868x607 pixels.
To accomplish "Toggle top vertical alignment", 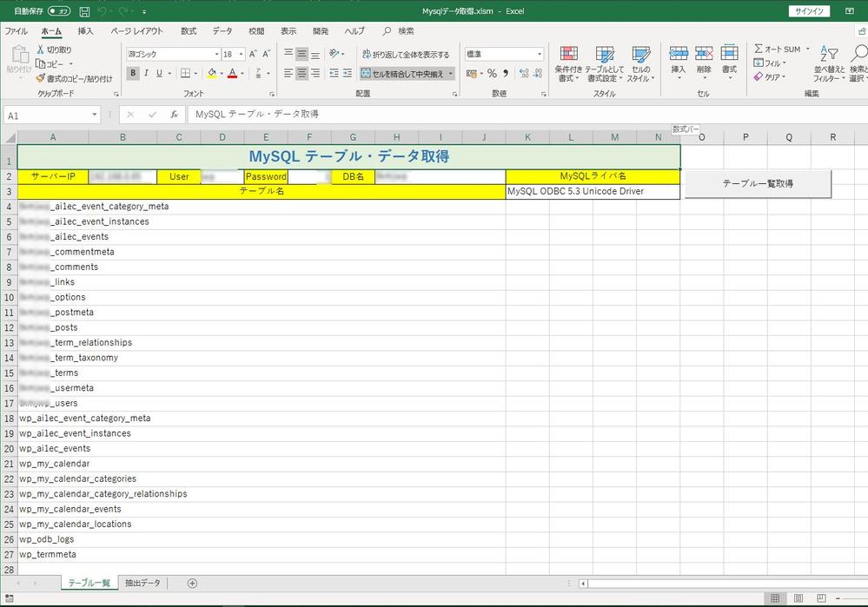I will coord(288,54).
